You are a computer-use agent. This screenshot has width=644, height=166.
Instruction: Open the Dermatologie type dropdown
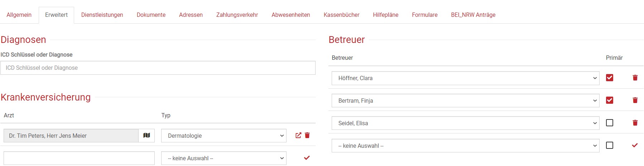coord(224,136)
